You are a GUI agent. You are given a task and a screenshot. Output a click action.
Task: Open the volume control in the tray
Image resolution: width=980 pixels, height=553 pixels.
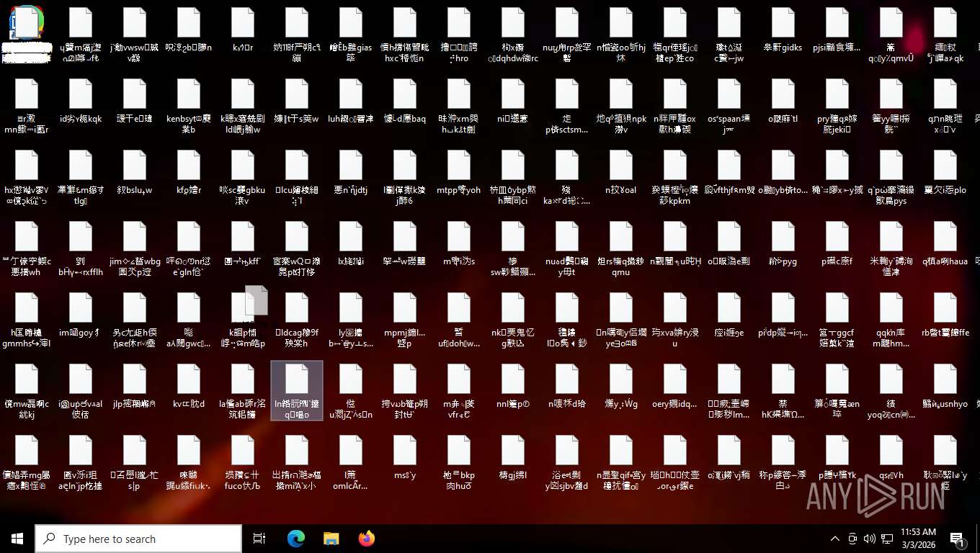(870, 539)
